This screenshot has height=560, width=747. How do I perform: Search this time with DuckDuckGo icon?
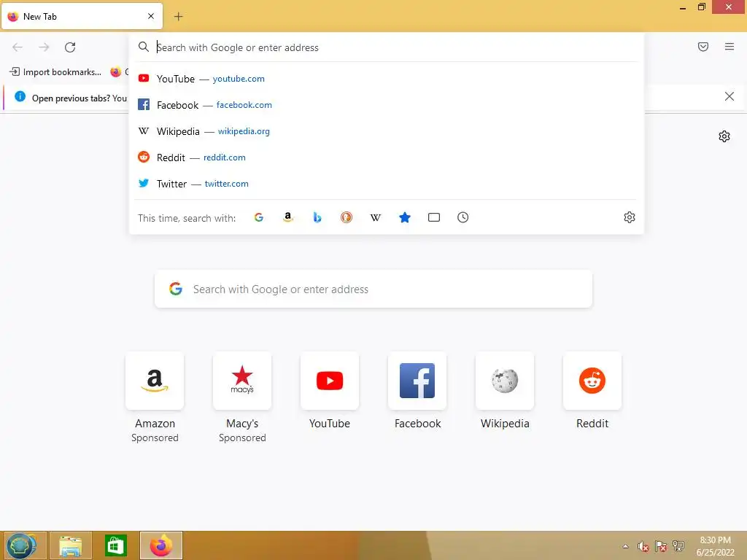[347, 217]
